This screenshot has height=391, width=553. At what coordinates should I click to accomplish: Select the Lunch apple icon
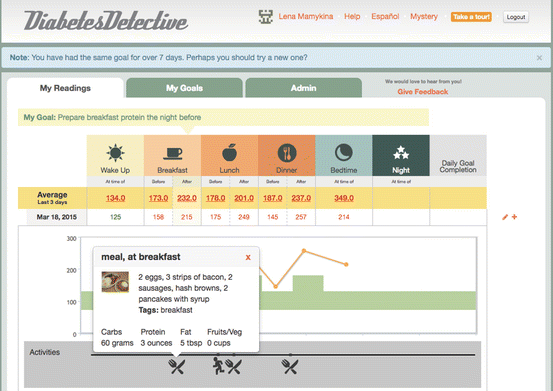[x=229, y=152]
